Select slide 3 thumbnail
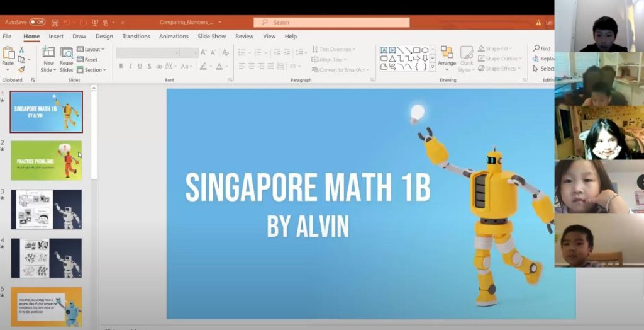This screenshot has width=644, height=330. [x=46, y=209]
